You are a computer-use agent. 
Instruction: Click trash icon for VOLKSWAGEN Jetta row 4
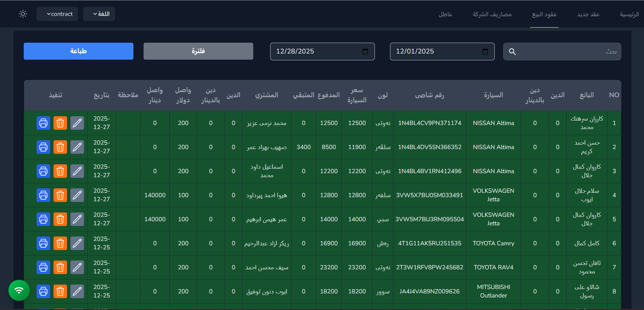[x=60, y=195]
